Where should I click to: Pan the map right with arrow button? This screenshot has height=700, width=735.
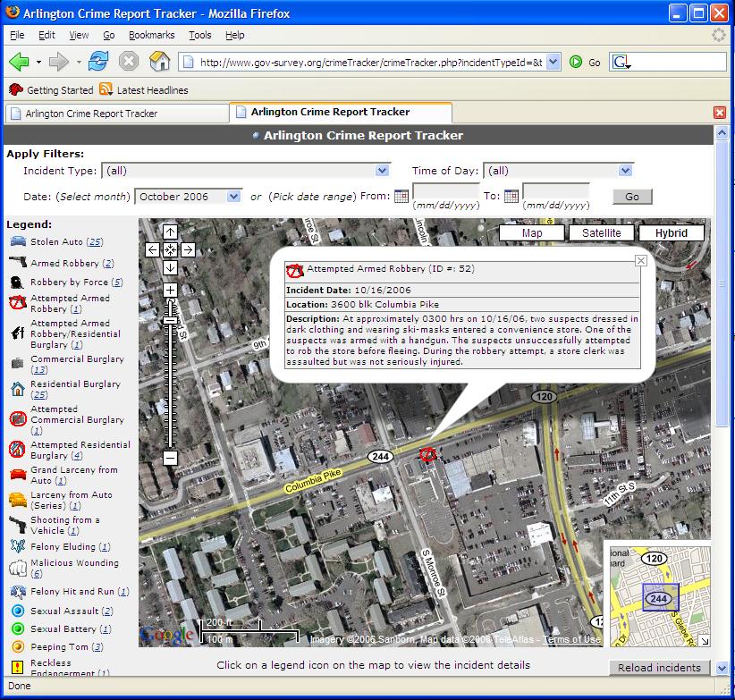pyautogui.click(x=188, y=249)
